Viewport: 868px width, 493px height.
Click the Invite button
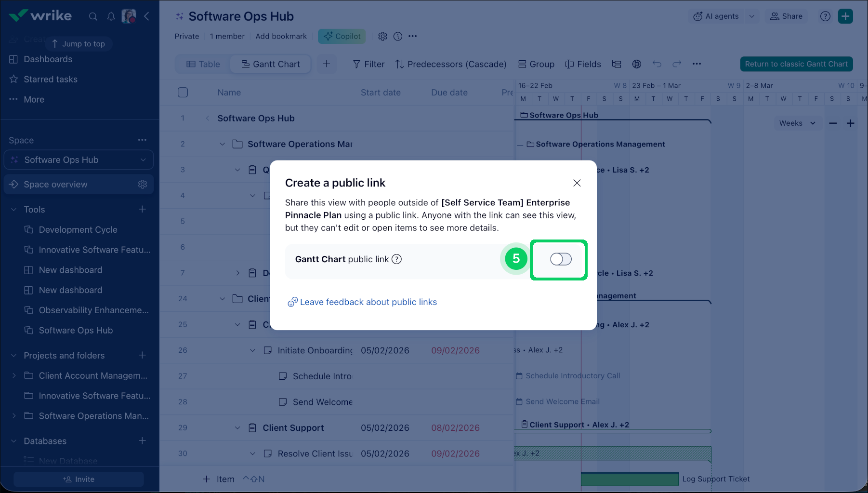pos(79,479)
